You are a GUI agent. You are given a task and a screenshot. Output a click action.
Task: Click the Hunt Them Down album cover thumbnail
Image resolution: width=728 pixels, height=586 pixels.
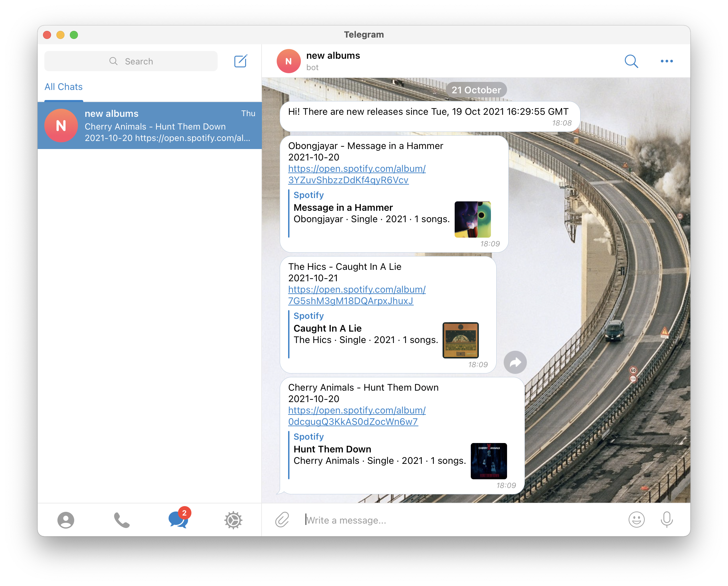[489, 461]
